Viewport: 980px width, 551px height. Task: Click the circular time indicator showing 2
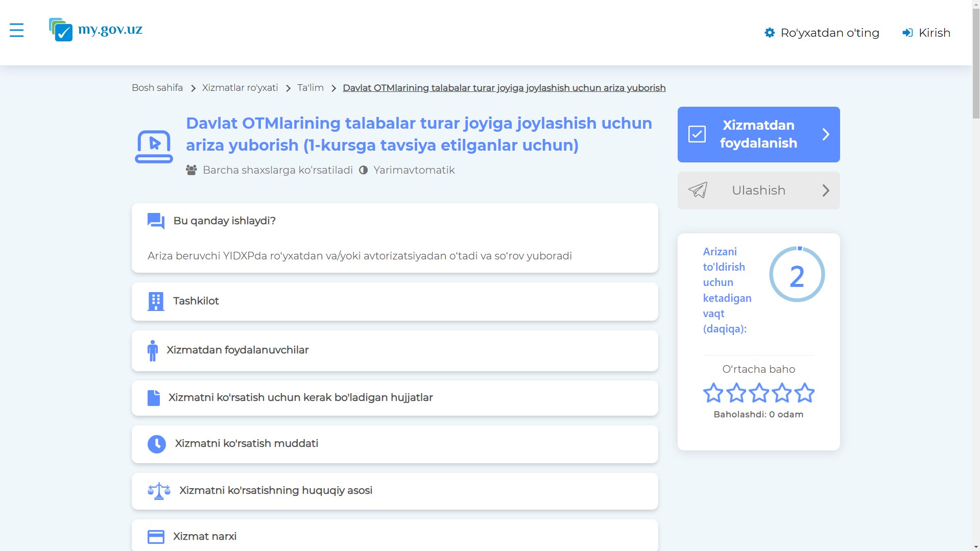point(797,275)
